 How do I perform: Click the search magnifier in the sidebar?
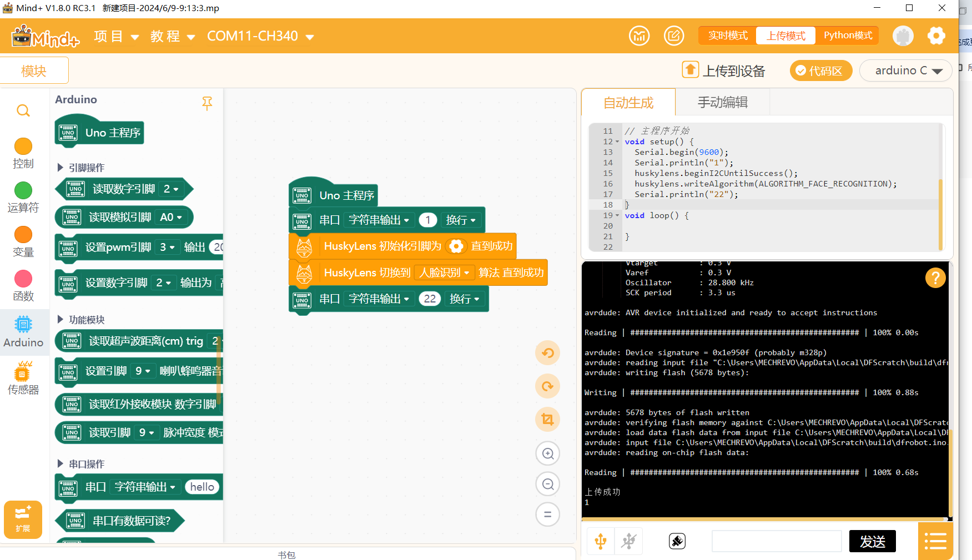tap(23, 111)
